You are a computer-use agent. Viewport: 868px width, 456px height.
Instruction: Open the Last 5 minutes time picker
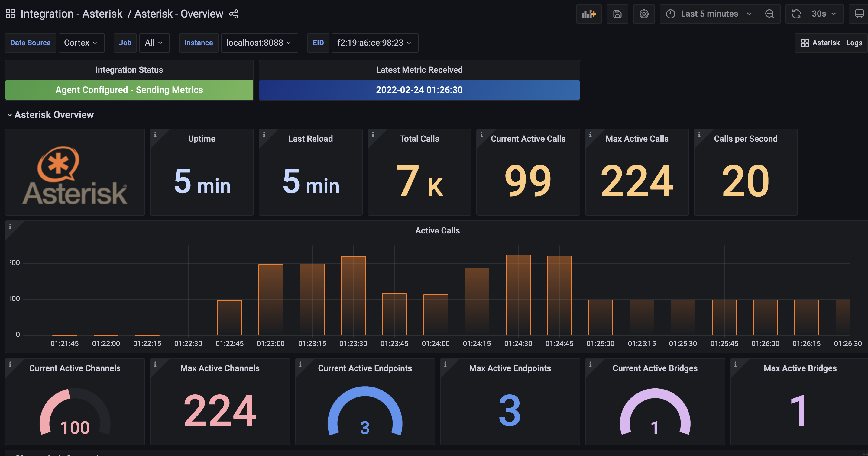[709, 14]
